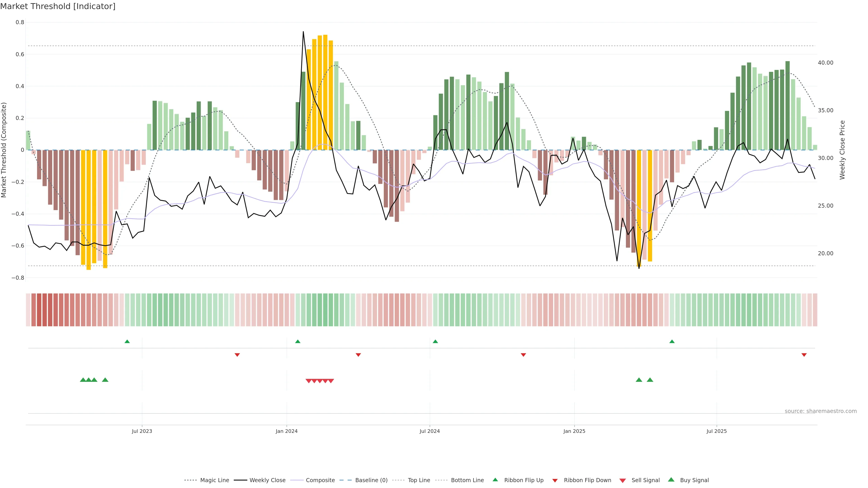Click the source: sharemaestro.com text

pos(821,411)
